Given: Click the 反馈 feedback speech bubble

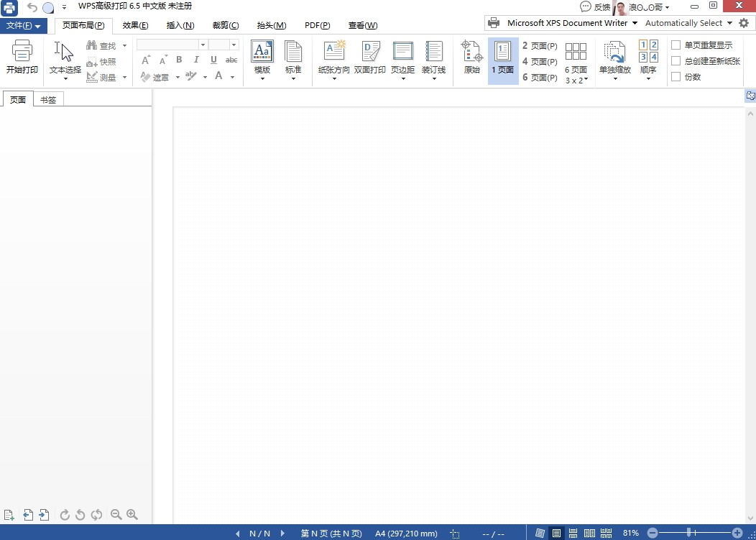Looking at the screenshot, I should [x=585, y=6].
